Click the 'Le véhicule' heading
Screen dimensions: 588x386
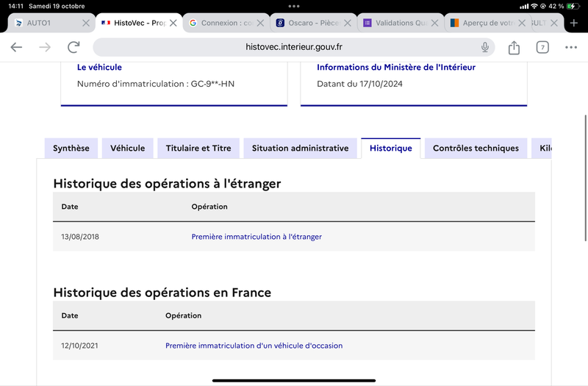[x=99, y=67]
